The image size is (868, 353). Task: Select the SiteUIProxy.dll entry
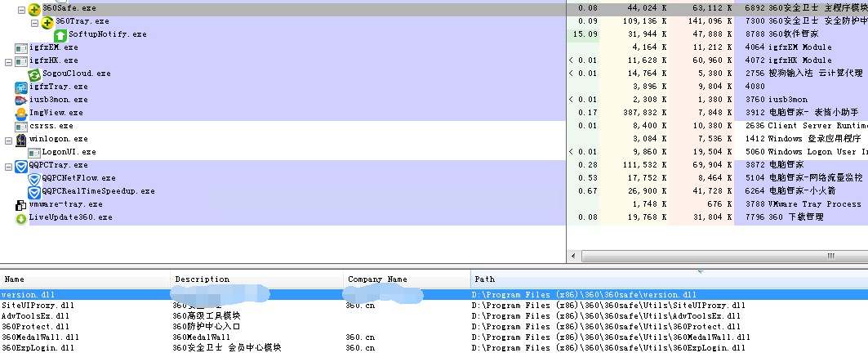coord(38,306)
